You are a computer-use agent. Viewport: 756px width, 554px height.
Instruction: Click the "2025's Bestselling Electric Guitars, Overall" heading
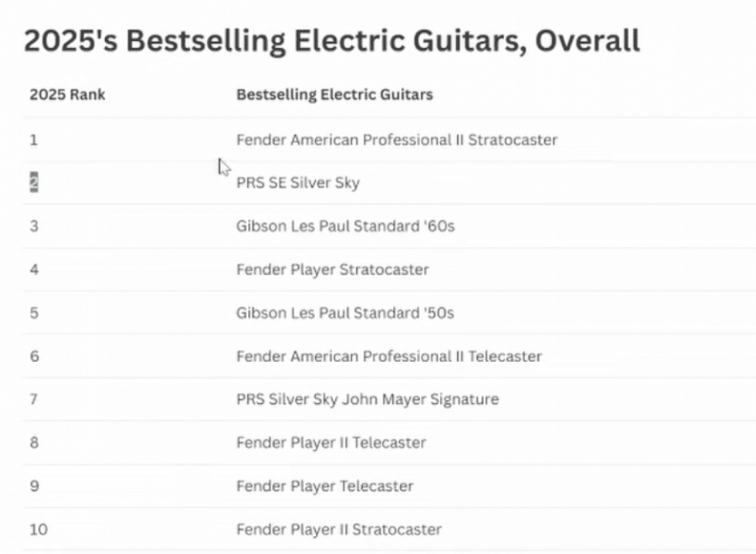tap(331, 42)
